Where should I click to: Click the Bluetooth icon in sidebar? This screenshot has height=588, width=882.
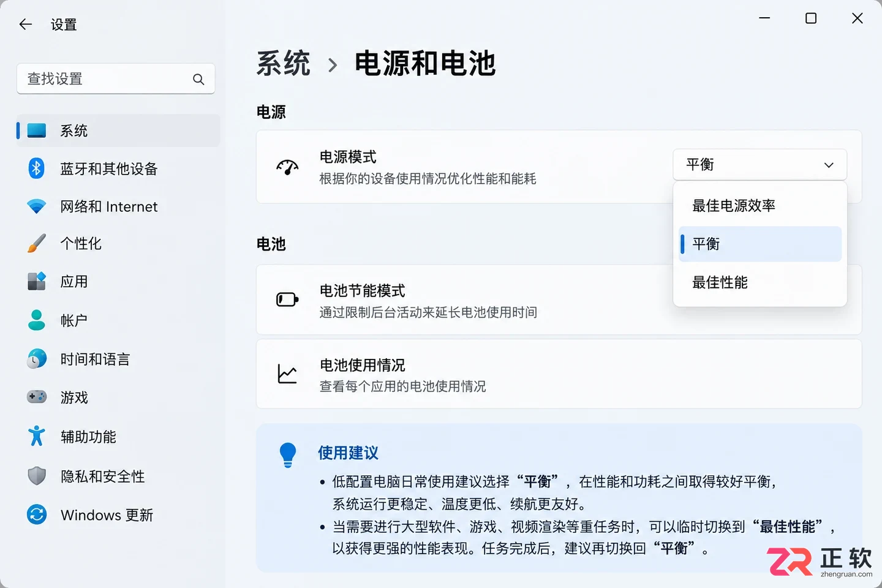pyautogui.click(x=37, y=168)
